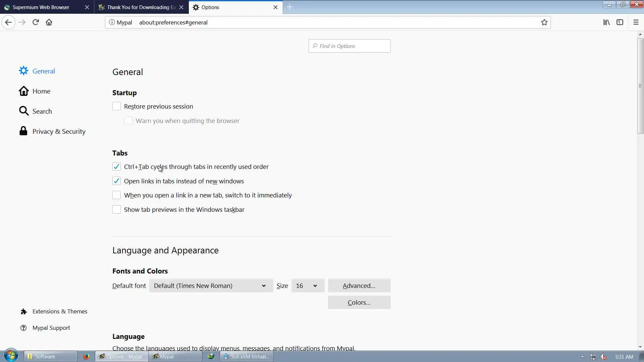Toggle the sidebar view icon
This screenshot has width=644, height=362.
(x=620, y=22)
